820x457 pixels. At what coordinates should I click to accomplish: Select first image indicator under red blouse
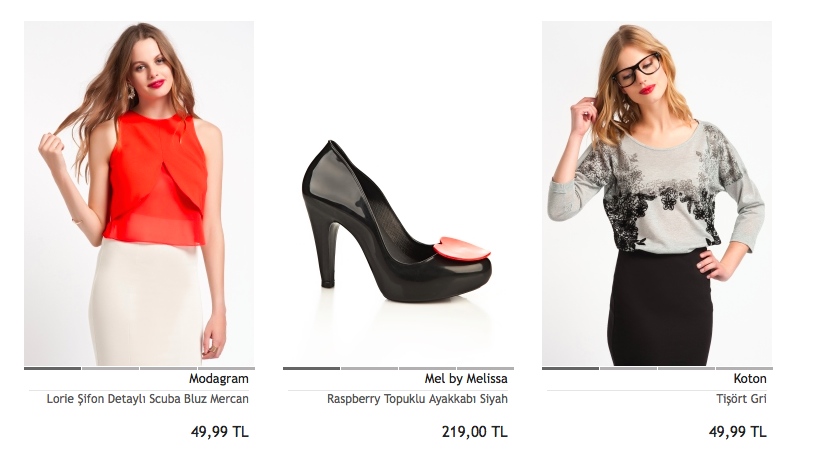52,368
